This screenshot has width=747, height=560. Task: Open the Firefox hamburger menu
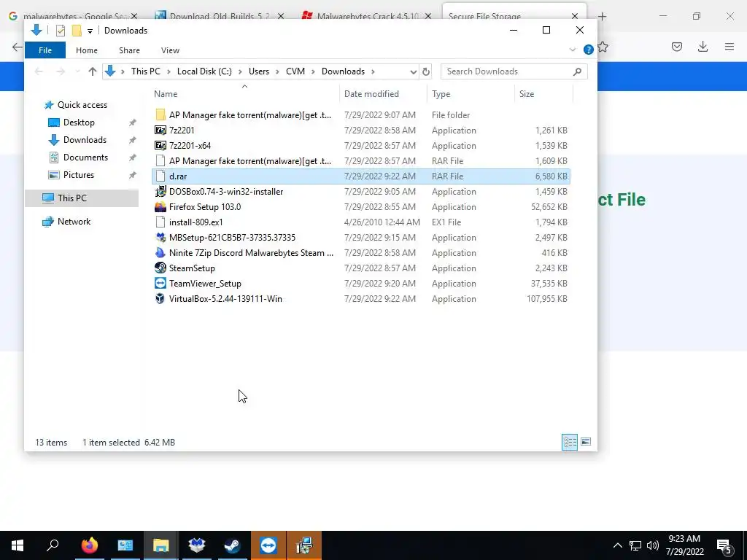(729, 47)
